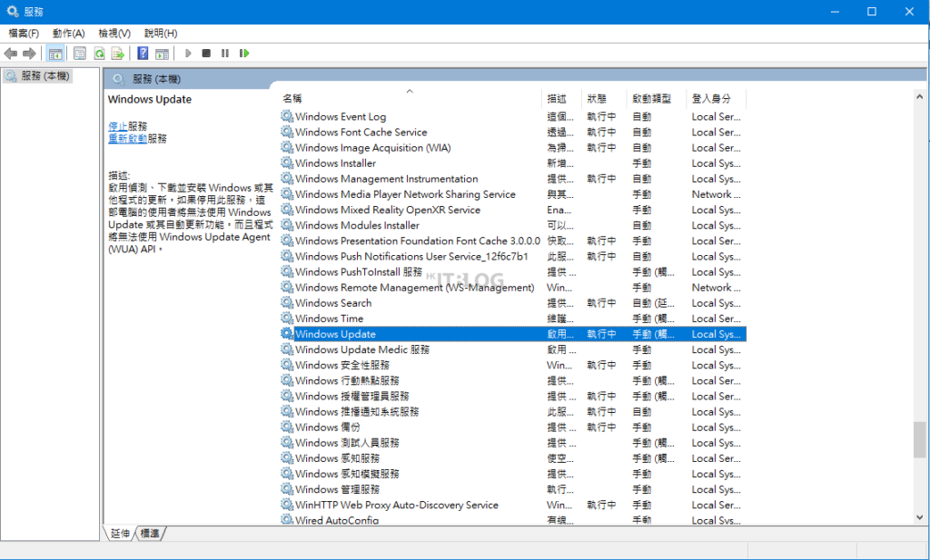Viewport: 930px width, 560px height.
Task: Click the Restart Service icon
Action: 243,54
